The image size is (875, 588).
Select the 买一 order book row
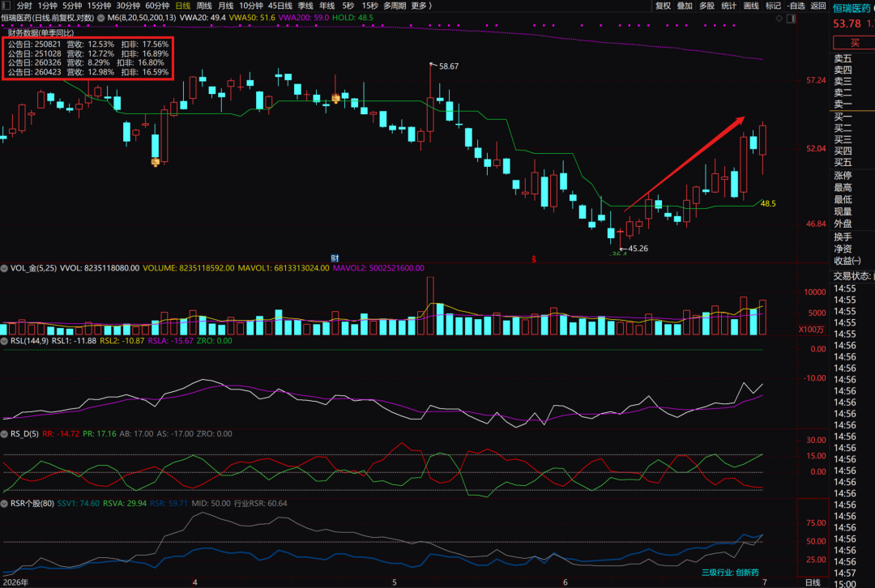click(843, 117)
